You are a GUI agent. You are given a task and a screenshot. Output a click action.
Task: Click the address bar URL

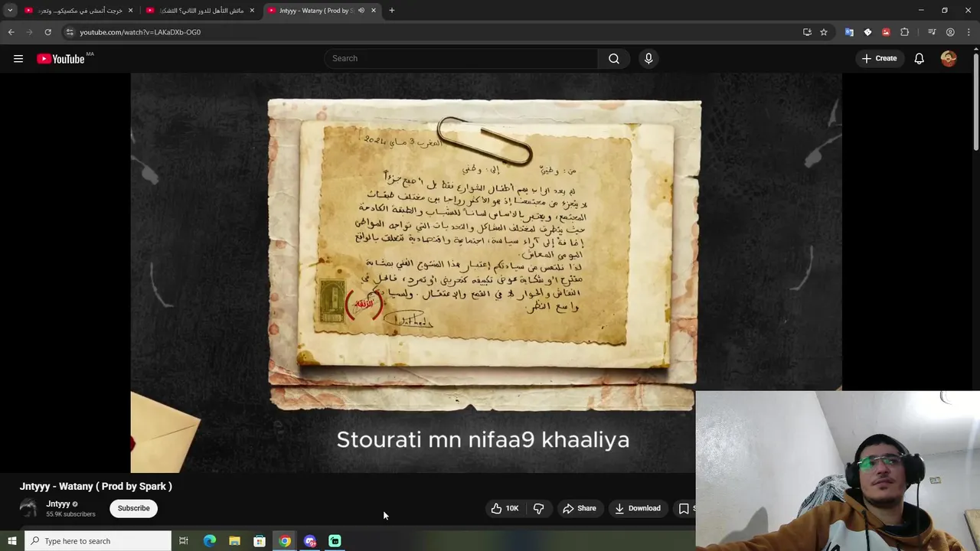[140, 32]
